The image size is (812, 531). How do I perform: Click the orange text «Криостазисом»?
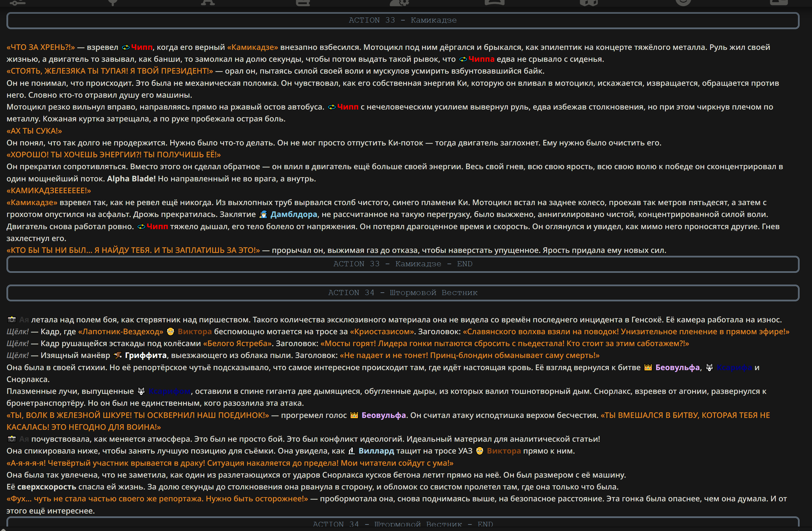coord(382,332)
